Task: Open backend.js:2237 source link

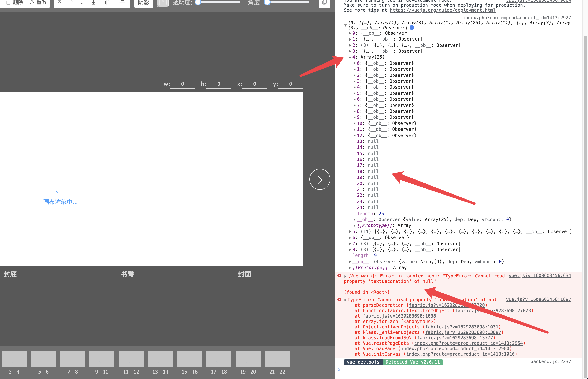Action: (x=551, y=361)
